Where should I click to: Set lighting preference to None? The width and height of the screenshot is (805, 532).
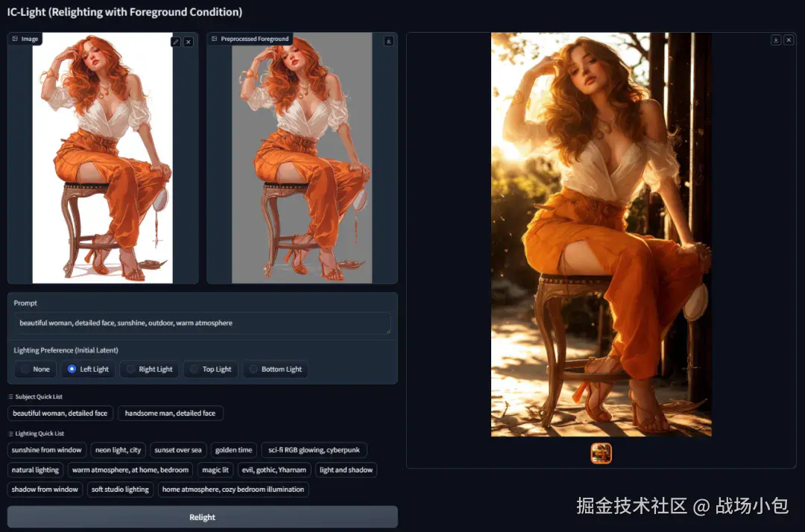pos(35,369)
